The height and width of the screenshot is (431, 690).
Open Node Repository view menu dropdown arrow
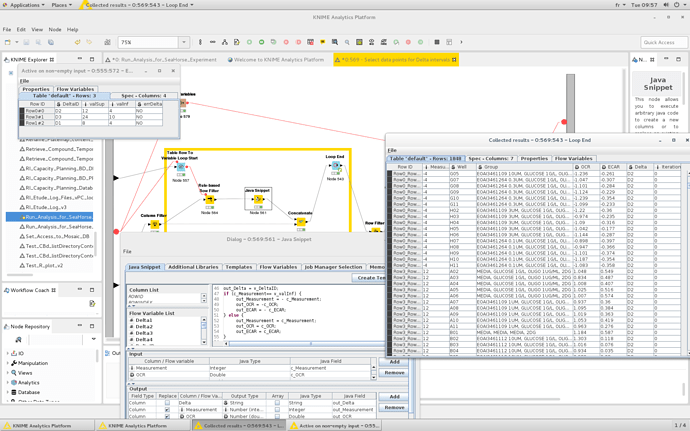[x=94, y=339]
